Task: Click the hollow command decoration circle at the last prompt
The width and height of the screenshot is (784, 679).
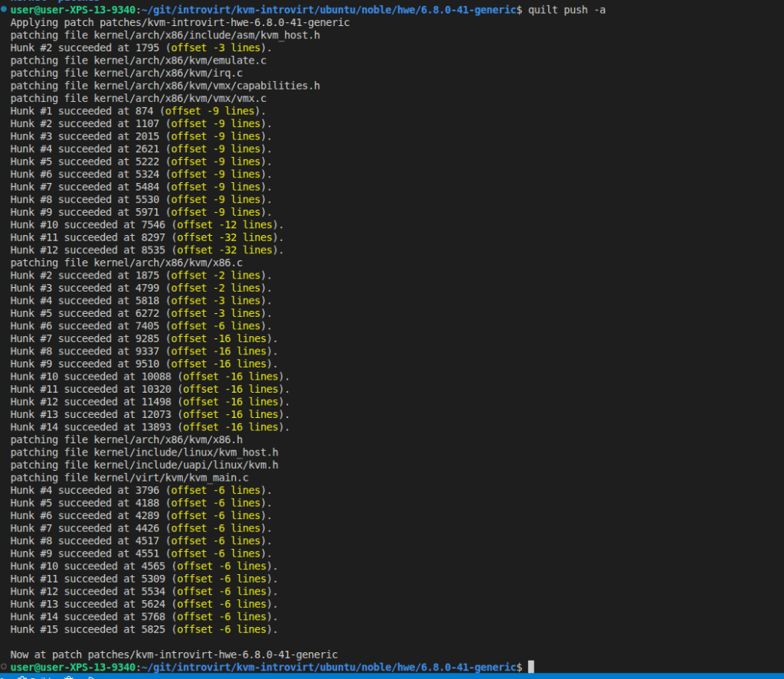Action: pyautogui.click(x=4, y=668)
